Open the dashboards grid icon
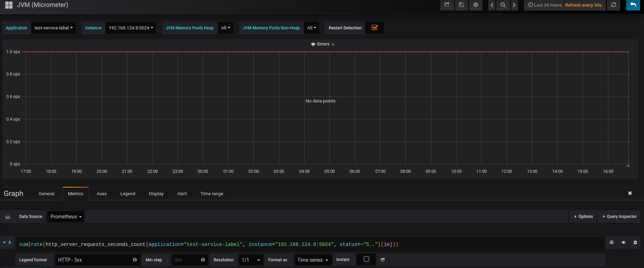 pyautogui.click(x=9, y=5)
